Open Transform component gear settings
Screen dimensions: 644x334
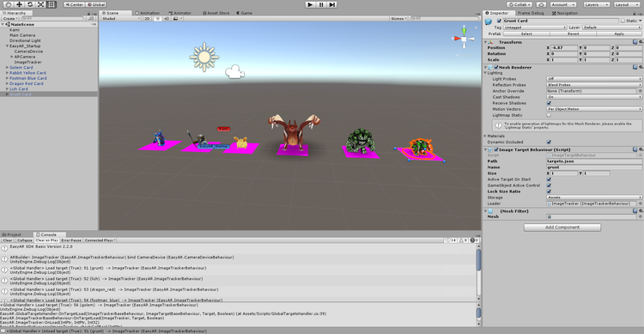point(641,42)
